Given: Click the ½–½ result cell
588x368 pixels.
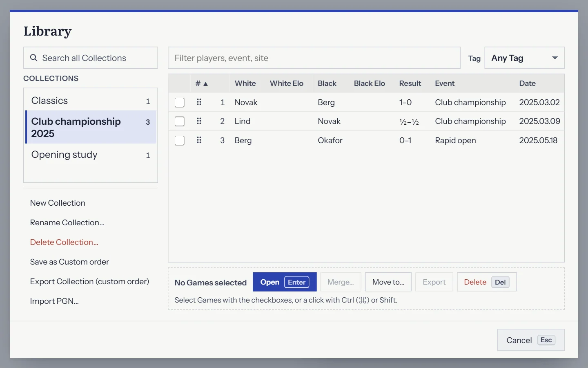Looking at the screenshot, I should click(x=409, y=121).
